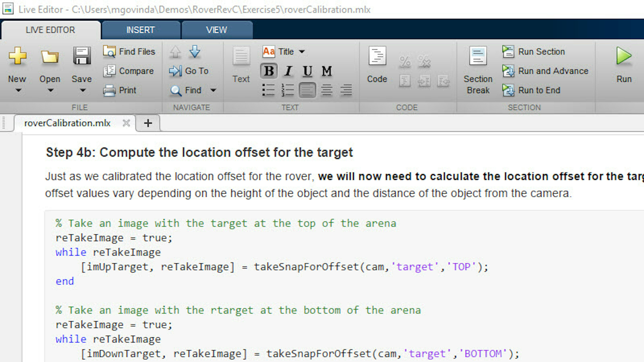Viewport: 644px width, 362px height.
Task: Click Run to End
Action: [532, 90]
